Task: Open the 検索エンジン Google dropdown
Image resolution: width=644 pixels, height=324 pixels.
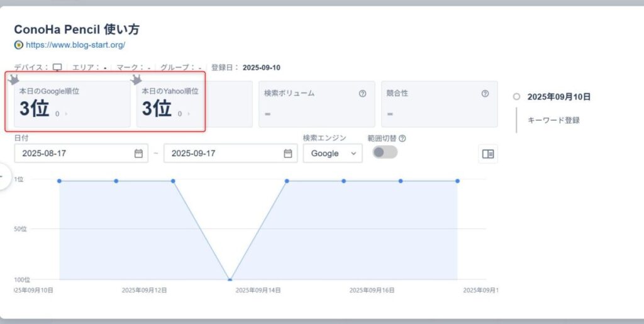Action: (332, 154)
